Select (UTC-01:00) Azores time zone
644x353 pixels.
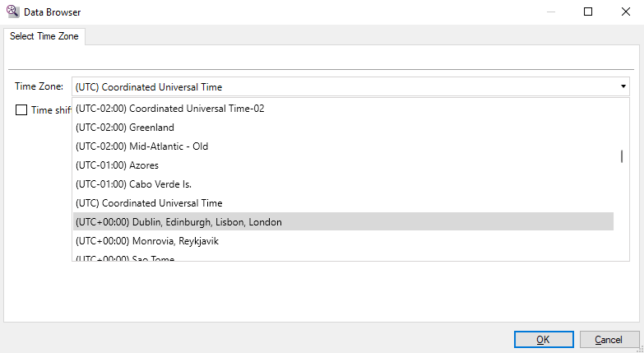tap(343, 165)
